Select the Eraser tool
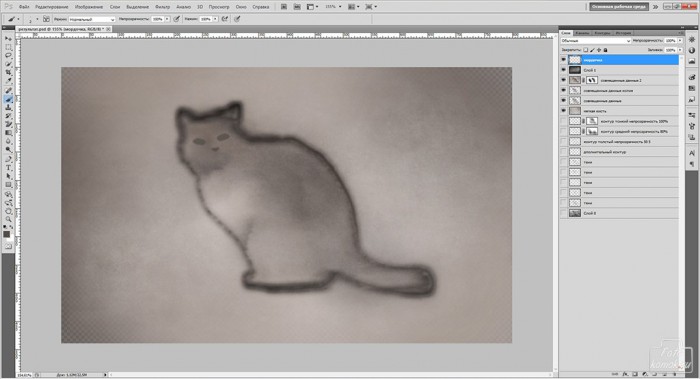 (8, 125)
